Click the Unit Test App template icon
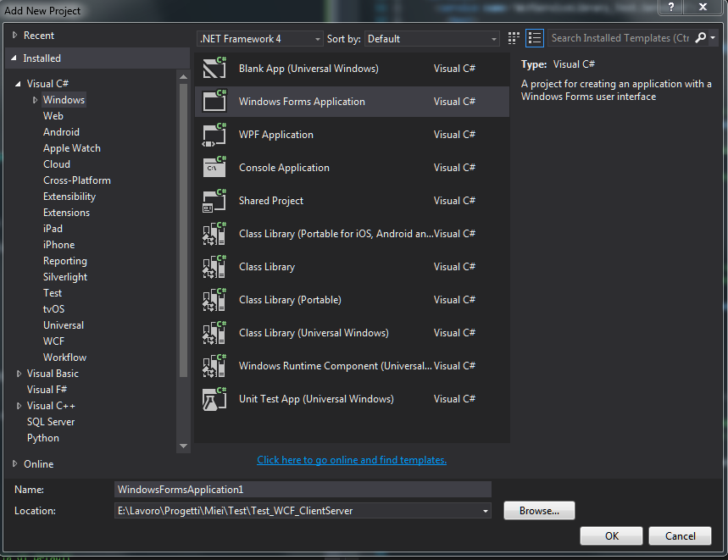Viewport: 728px width, 560px height. click(x=214, y=399)
